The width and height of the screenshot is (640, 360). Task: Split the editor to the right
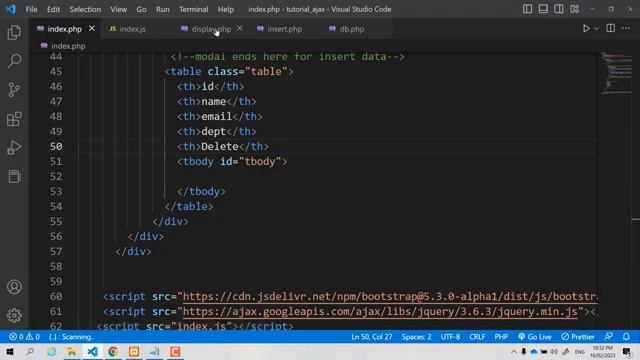(x=611, y=28)
